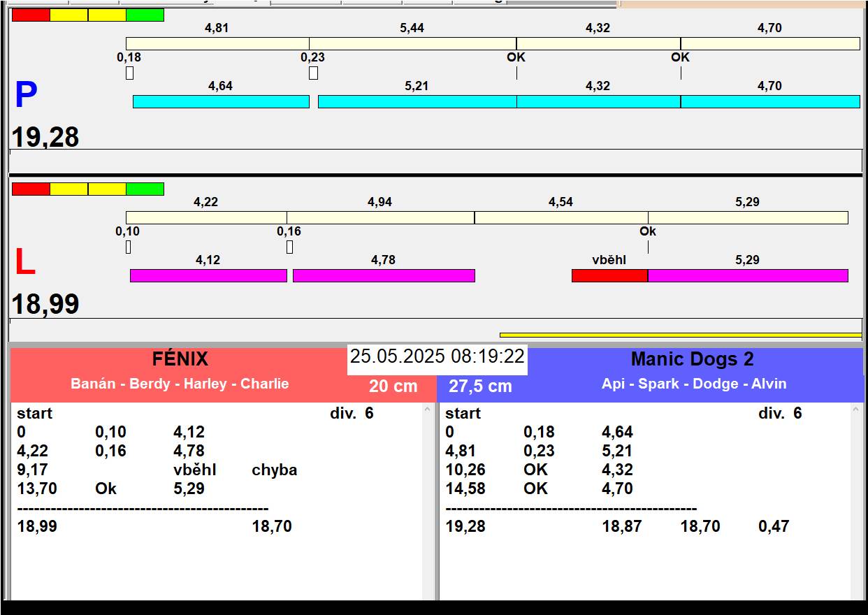Image resolution: width=868 pixels, height=615 pixels.
Task: Click the 14,58 value in Manic Dogs 2 table
Action: click(x=465, y=489)
